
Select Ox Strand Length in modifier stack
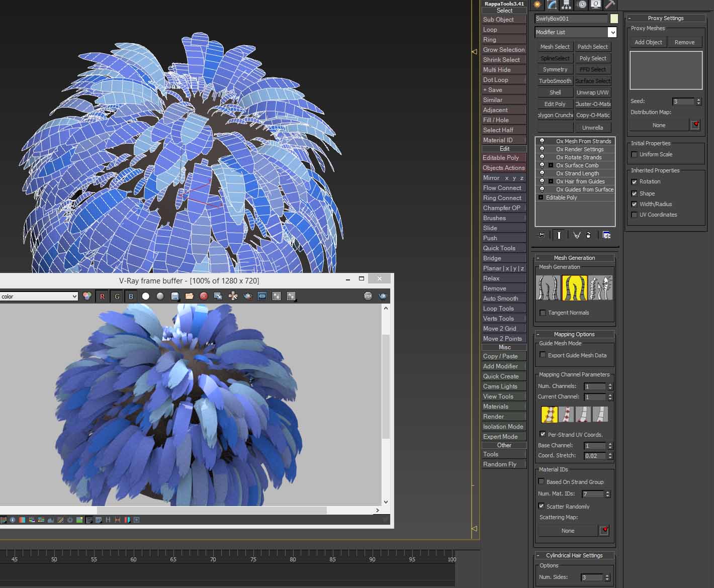tap(577, 173)
